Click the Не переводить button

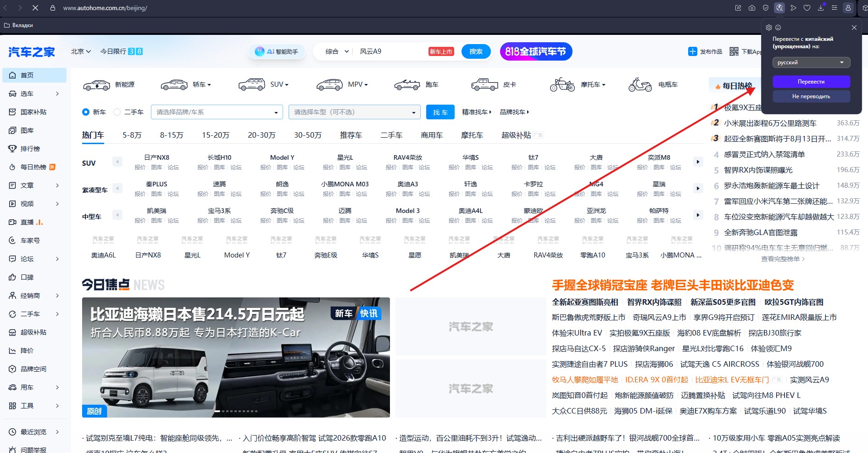pyautogui.click(x=811, y=96)
